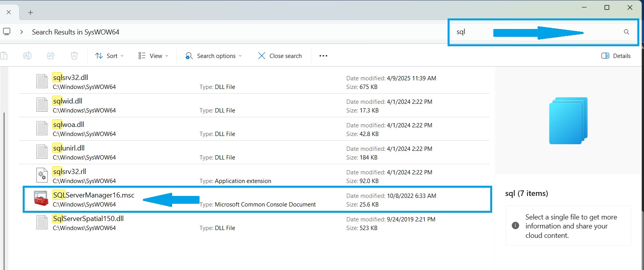Select the sqlsrv32.rll file name
The width and height of the screenshot is (644, 270).
click(70, 171)
